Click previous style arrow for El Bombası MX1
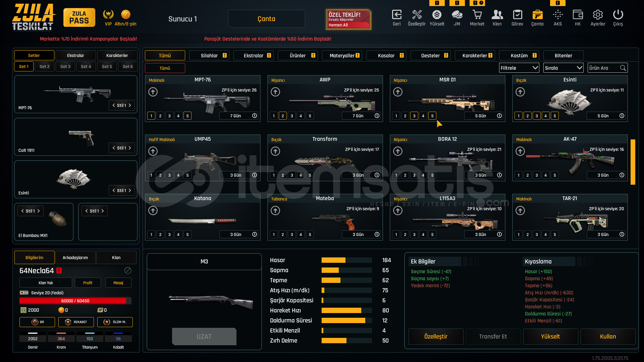Screen dimensions: 644x362 pos(22,211)
